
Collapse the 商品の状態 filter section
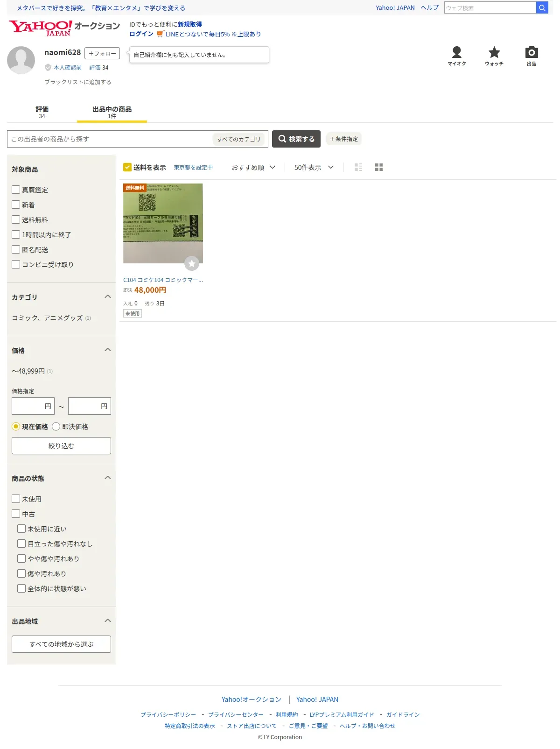108,478
